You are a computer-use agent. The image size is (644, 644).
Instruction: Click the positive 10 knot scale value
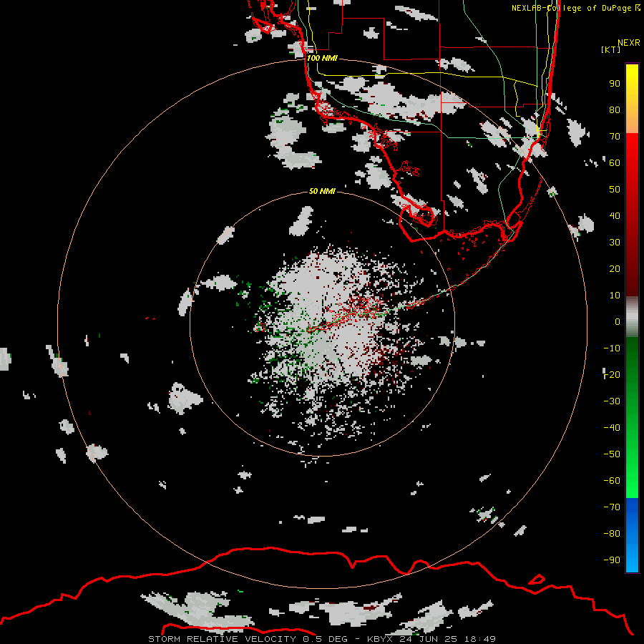(x=615, y=296)
